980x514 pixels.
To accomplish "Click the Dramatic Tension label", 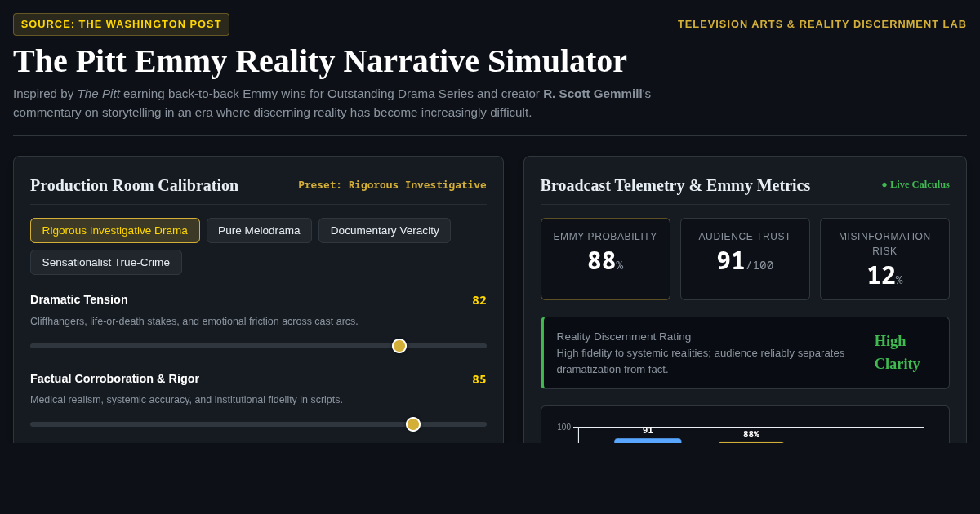I will [79, 299].
